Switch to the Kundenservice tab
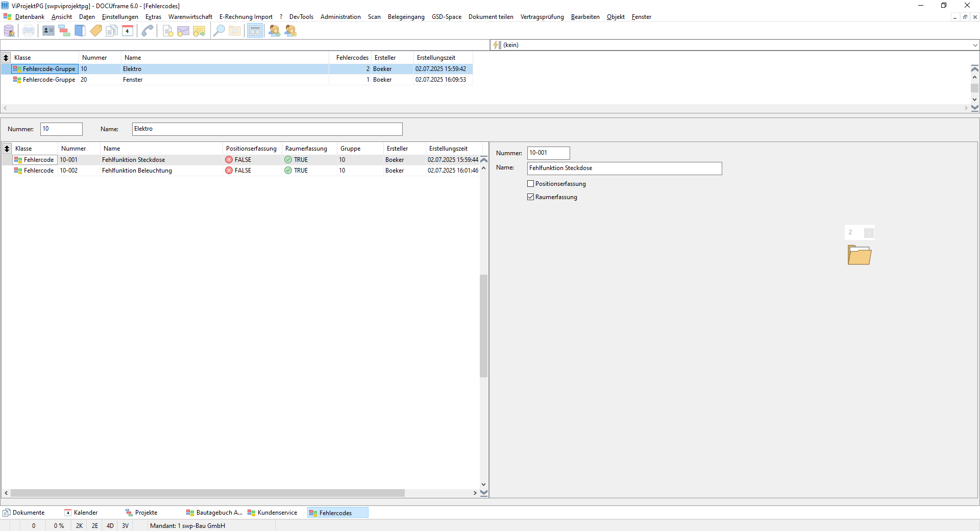The width and height of the screenshot is (980, 531). [x=273, y=513]
